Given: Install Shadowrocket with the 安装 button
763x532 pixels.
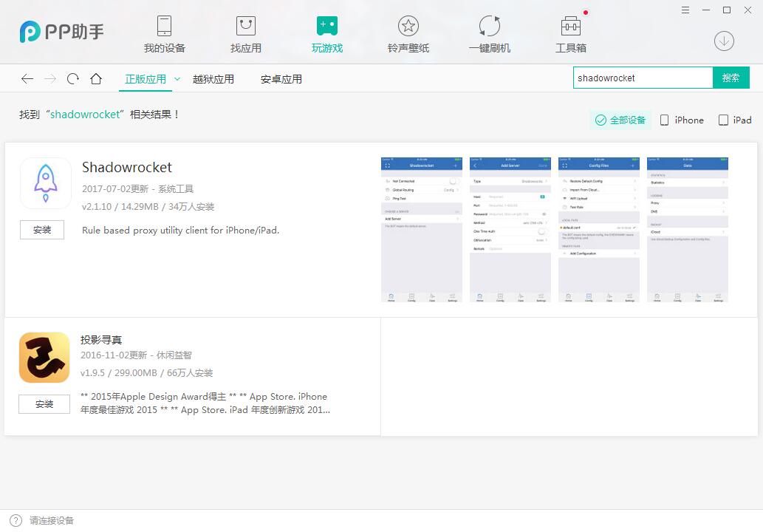Looking at the screenshot, I should 42,230.
